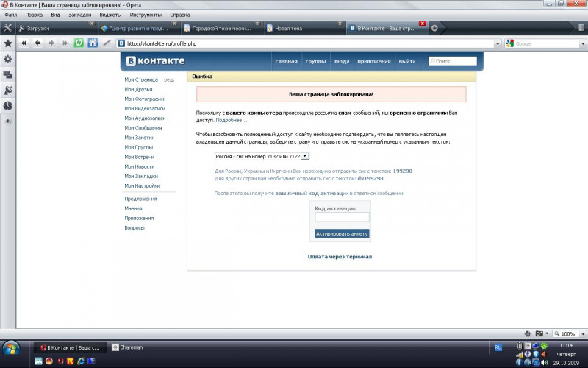Click группы in VK header

(x=315, y=61)
